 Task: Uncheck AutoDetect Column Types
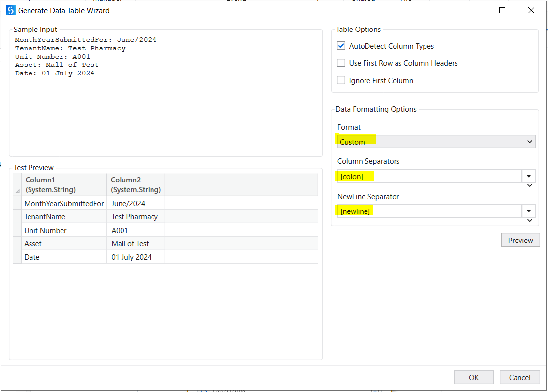coord(341,46)
